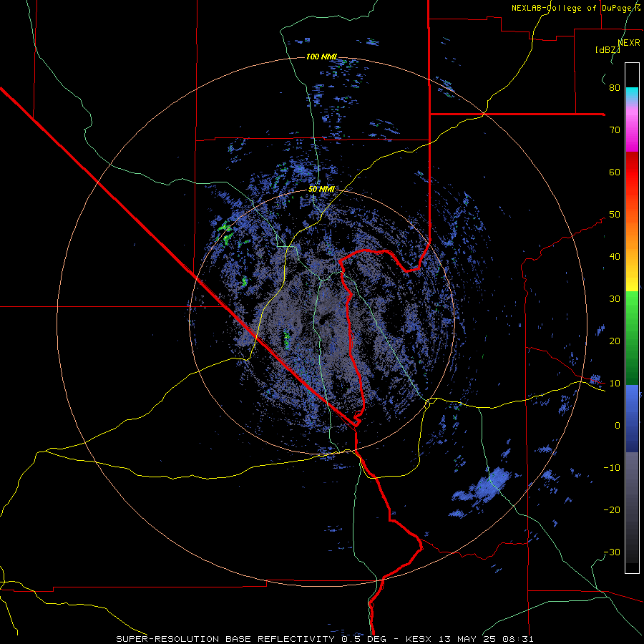Click the blue segment of dBZ color bar

pyautogui.click(x=632, y=418)
